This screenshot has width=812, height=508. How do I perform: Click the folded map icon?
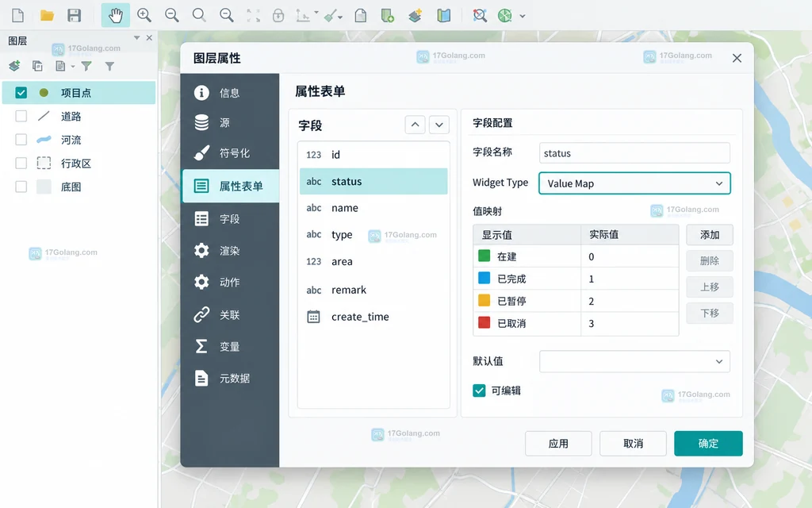click(x=443, y=16)
